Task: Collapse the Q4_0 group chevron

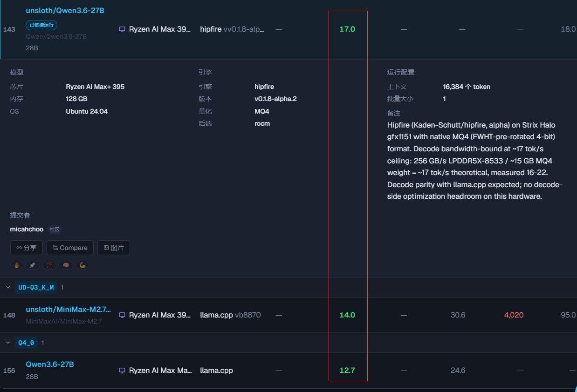Action: coord(7,343)
